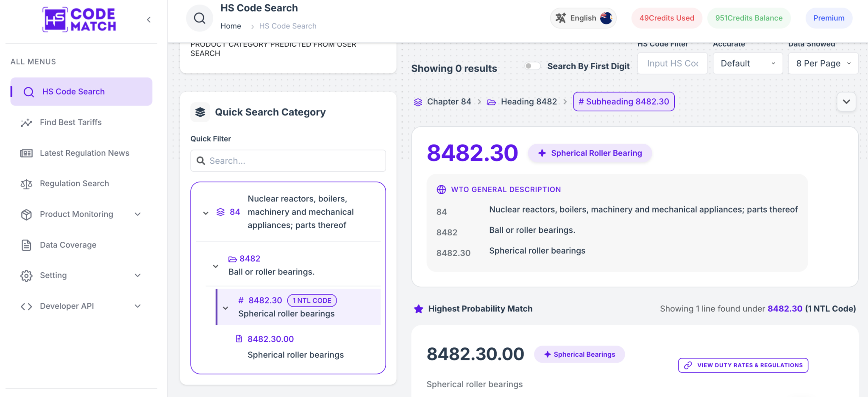This screenshot has width=868, height=397.
Task: Collapse the sidebar with the arrow icon
Action: coord(149,20)
